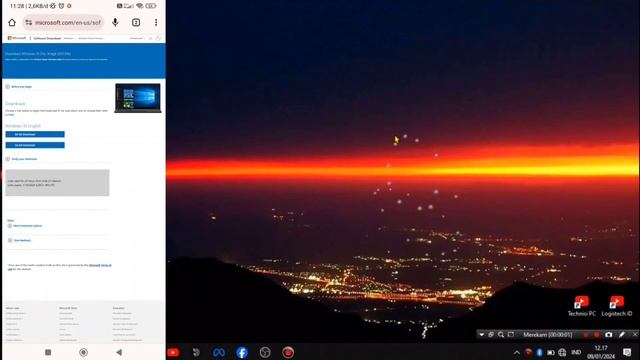Viewport: 640px width, 360px height.
Task: Show hidden system tray icons
Action: coord(517,352)
